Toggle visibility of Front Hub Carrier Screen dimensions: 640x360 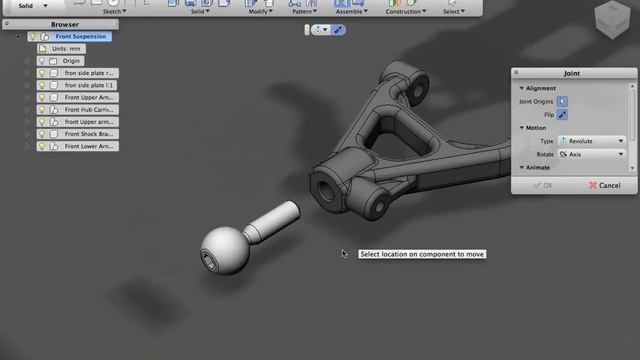coord(42,109)
